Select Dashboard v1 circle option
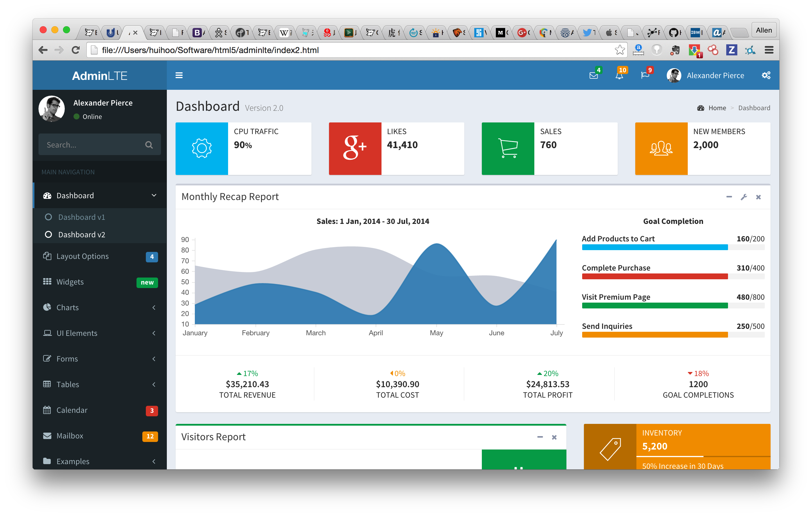 tap(48, 217)
